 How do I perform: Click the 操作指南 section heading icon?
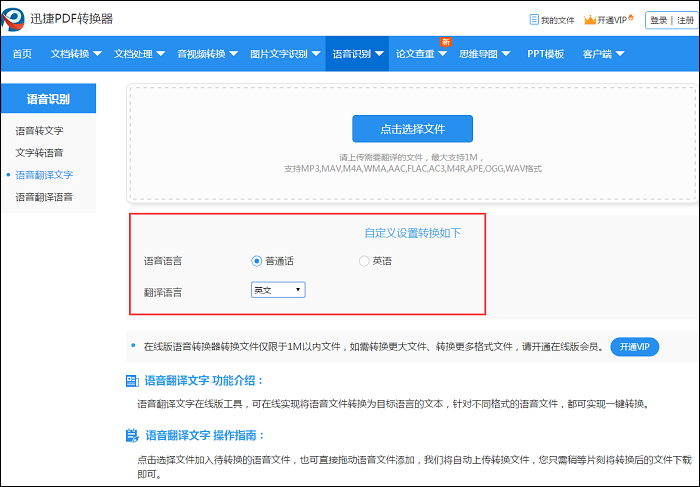[131, 436]
